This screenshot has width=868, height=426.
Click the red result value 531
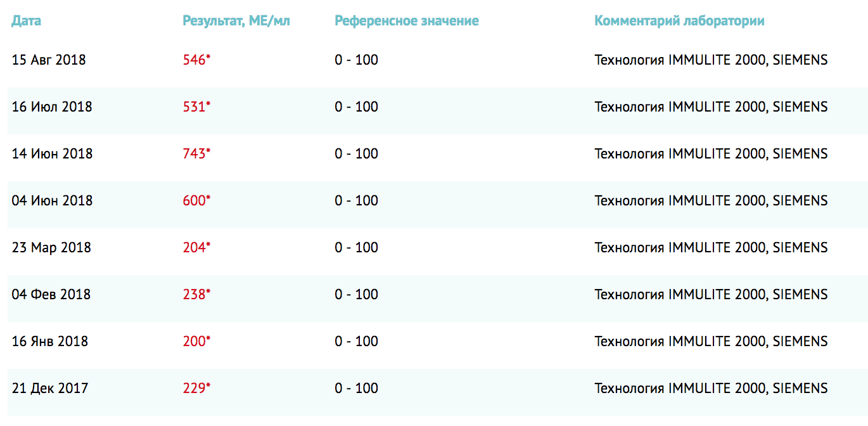195,107
